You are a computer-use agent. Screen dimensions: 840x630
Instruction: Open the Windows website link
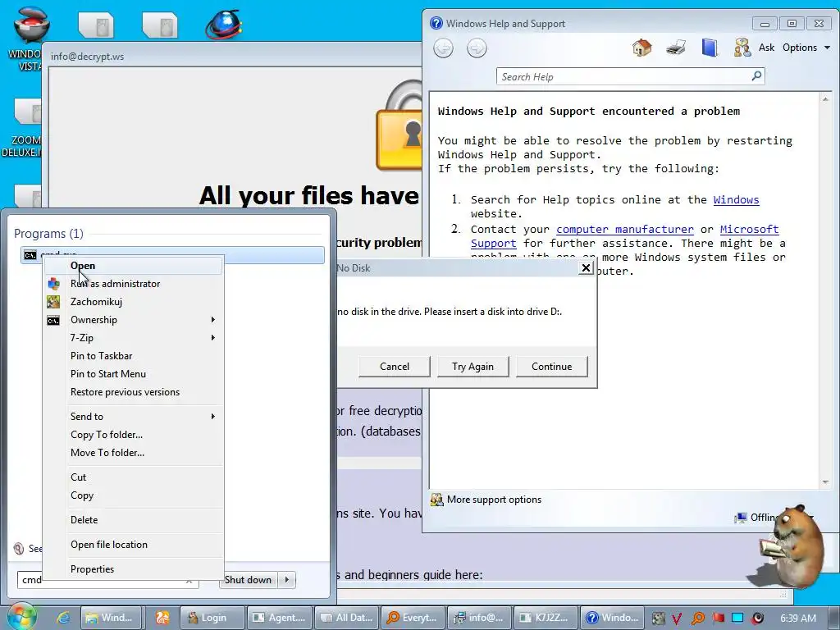click(736, 200)
